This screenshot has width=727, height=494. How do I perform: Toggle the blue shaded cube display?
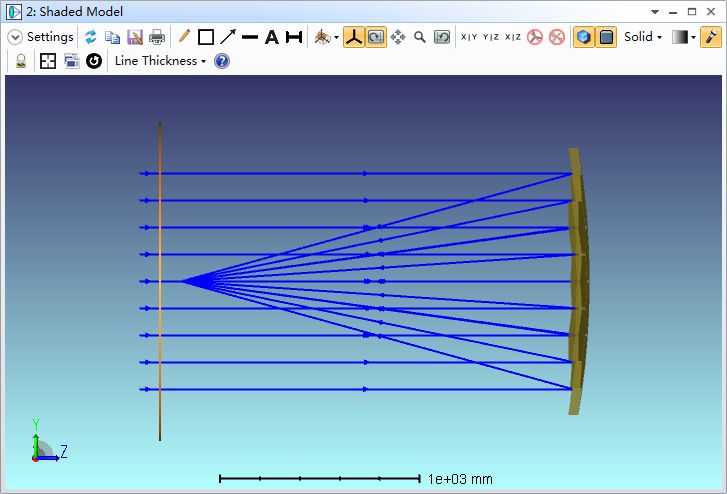584,37
